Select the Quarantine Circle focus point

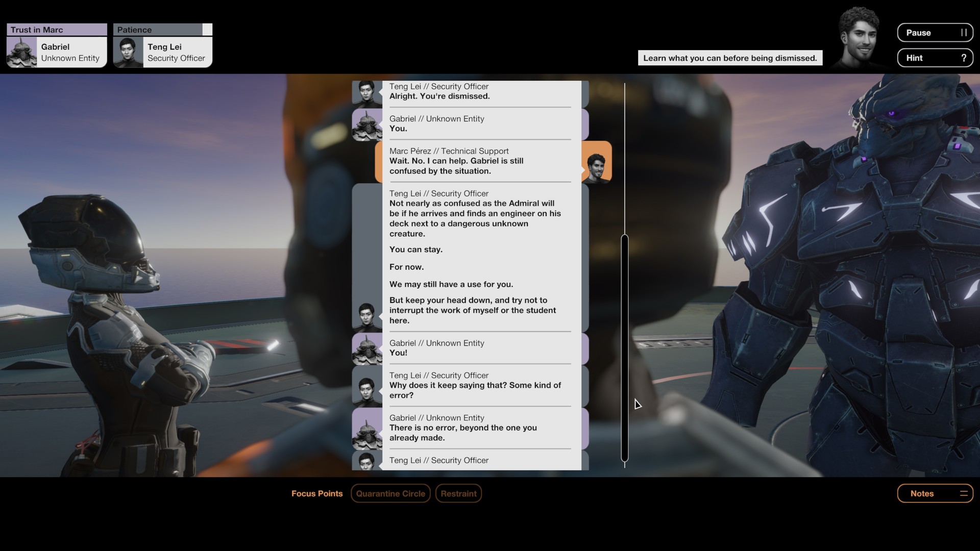(390, 493)
